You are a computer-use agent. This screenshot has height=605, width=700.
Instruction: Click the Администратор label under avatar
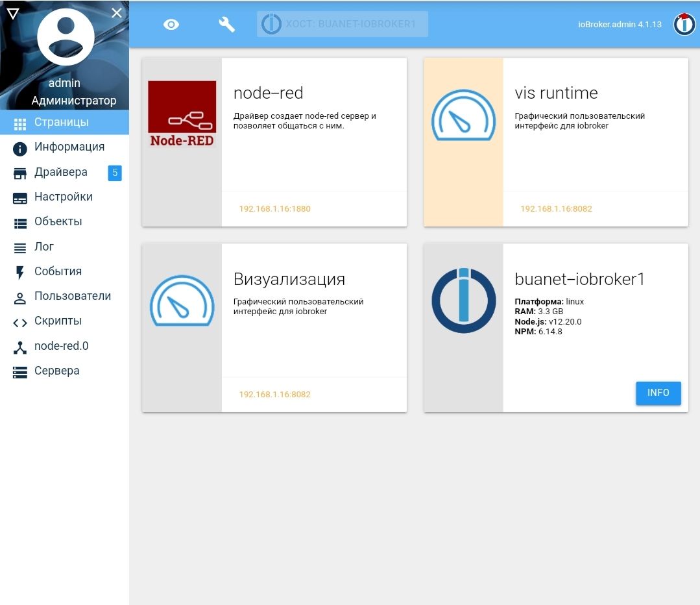[74, 101]
